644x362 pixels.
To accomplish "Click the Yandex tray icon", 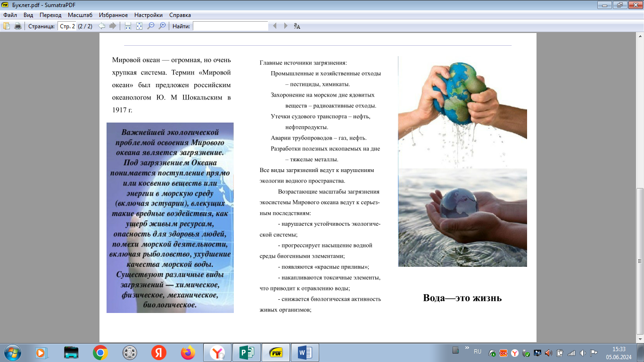I will coord(515,353).
